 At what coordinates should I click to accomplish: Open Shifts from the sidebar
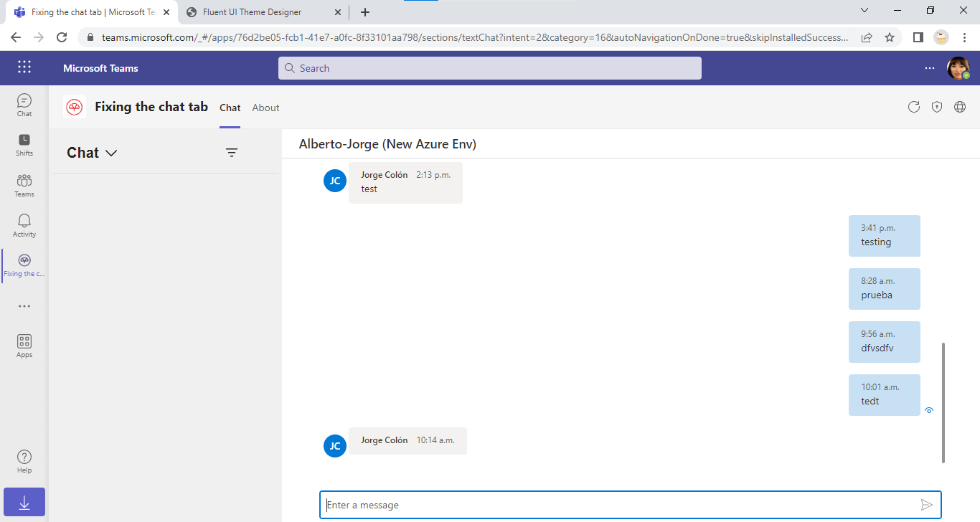coord(24,145)
